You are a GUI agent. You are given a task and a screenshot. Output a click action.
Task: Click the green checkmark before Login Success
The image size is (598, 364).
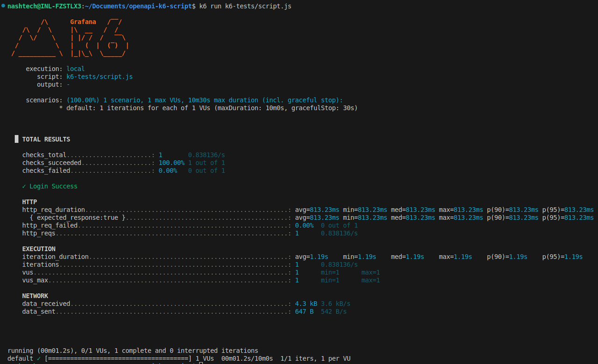(23, 186)
